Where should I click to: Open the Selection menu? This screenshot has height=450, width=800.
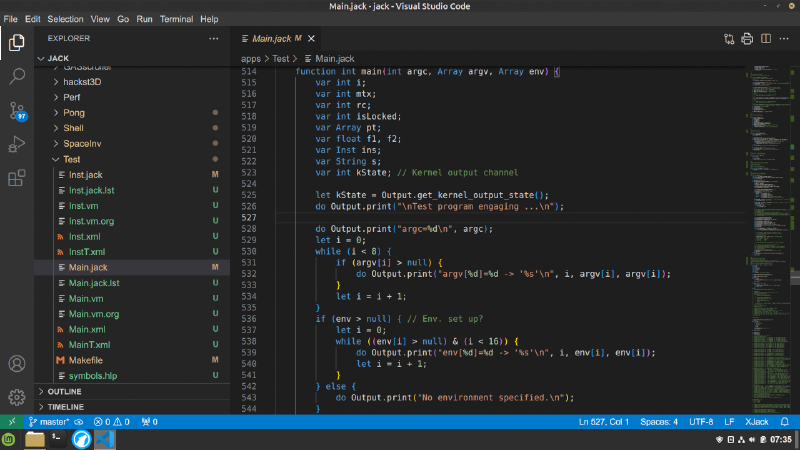pos(65,19)
